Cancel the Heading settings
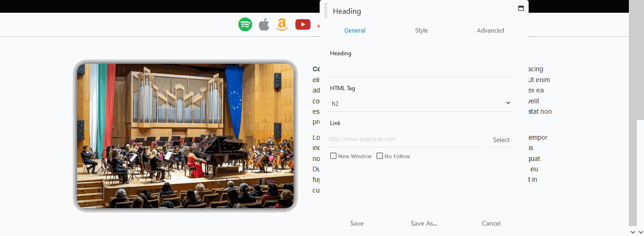The width and height of the screenshot is (644, 236). (491, 223)
